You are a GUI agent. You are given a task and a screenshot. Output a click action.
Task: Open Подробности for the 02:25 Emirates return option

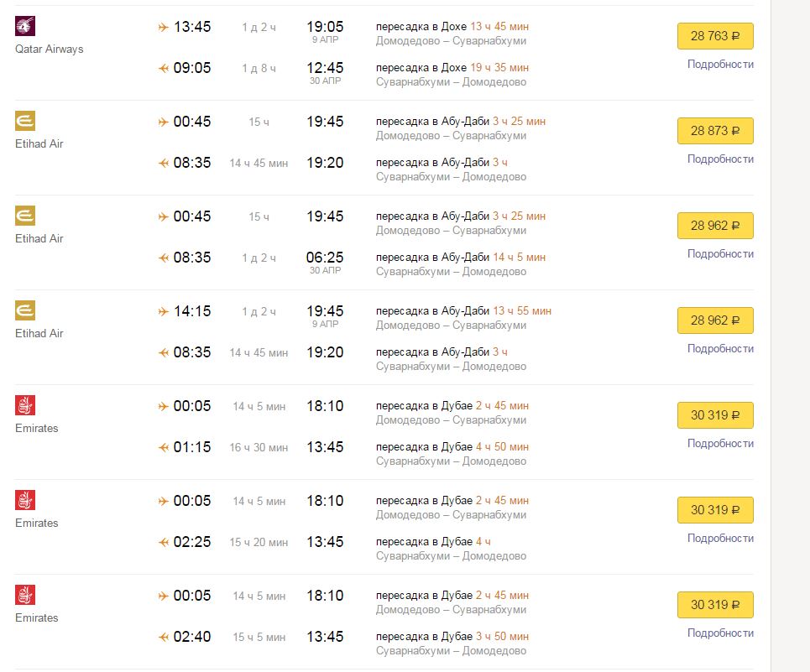(x=720, y=539)
